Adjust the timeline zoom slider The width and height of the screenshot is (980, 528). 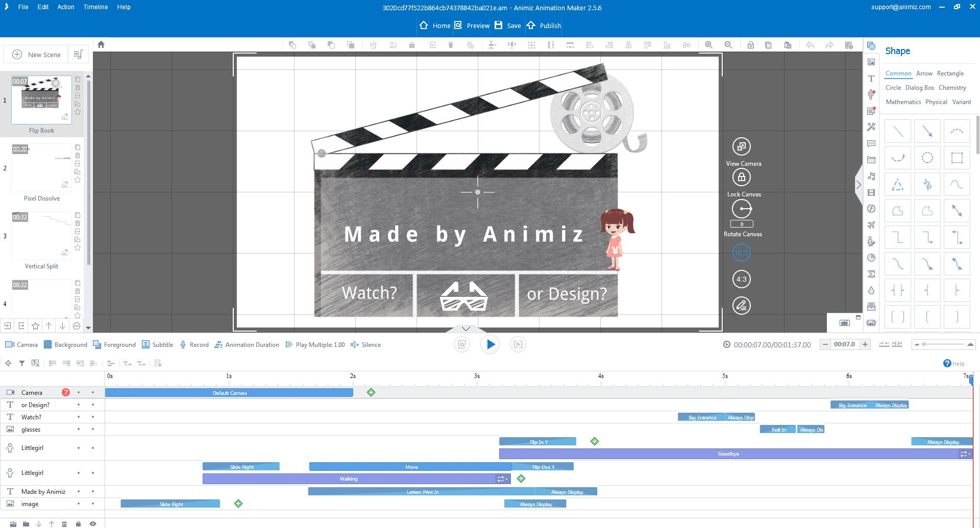(x=924, y=344)
